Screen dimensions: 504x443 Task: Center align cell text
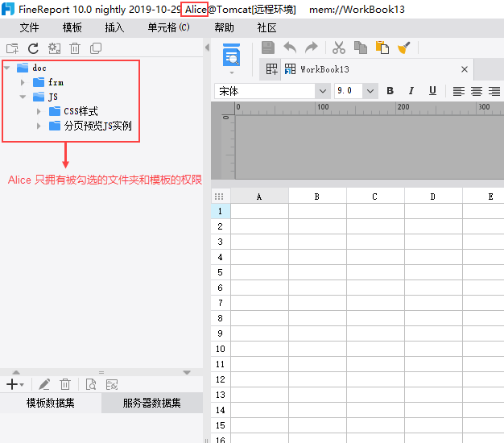pyautogui.click(x=477, y=91)
